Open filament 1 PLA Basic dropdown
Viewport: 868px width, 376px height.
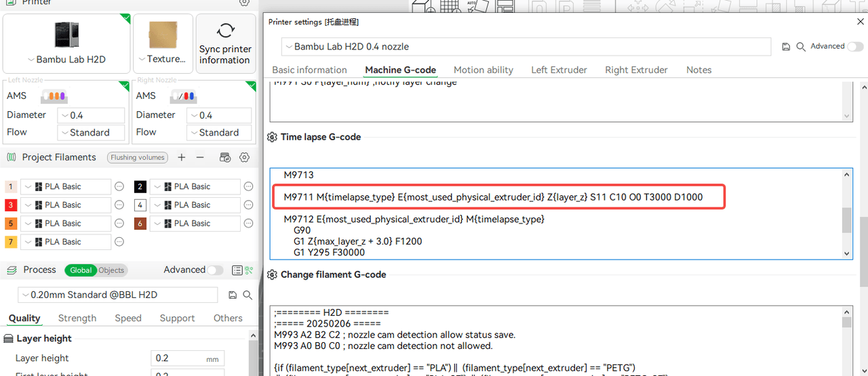(x=66, y=186)
